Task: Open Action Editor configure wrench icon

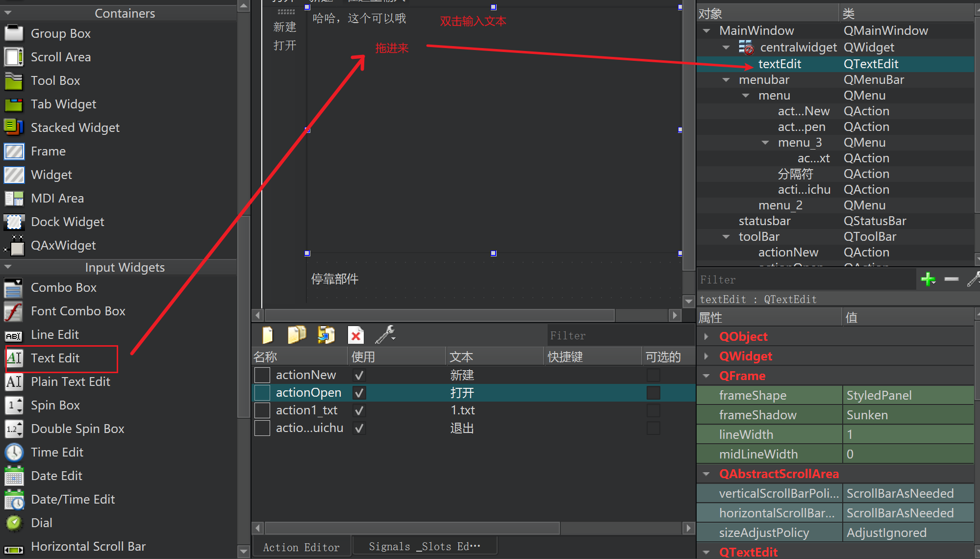Action: (385, 335)
